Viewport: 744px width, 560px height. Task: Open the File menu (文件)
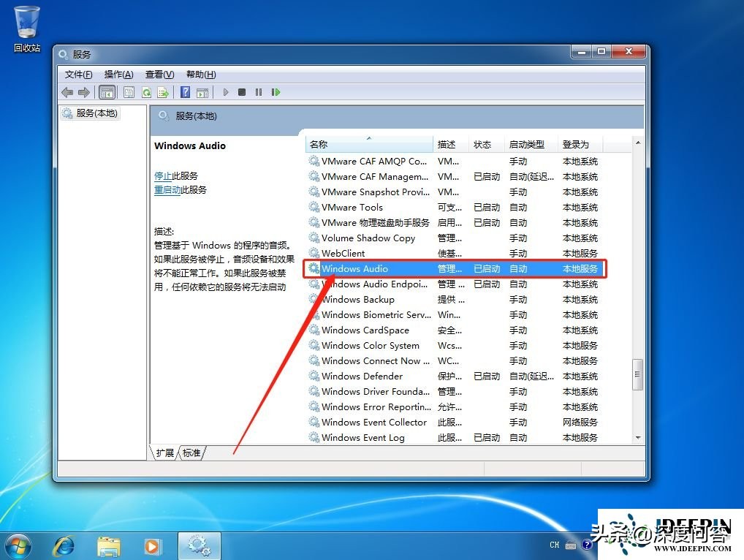click(78, 75)
